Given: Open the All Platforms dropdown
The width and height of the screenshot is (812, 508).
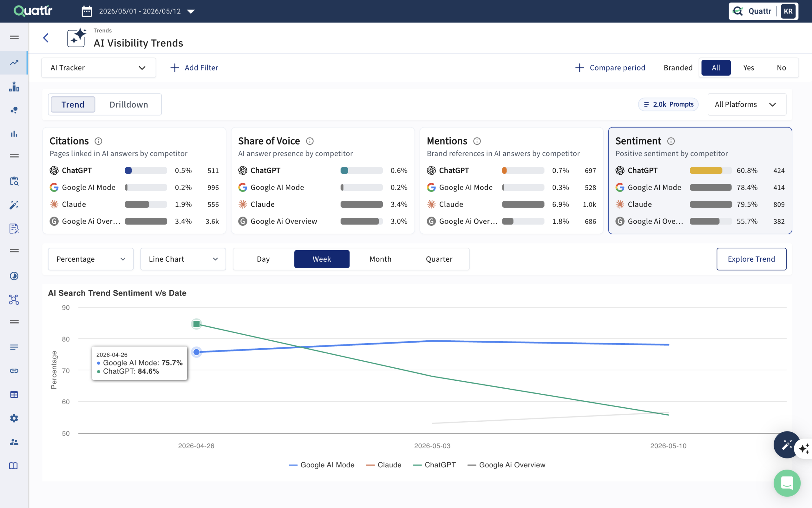Looking at the screenshot, I should point(747,104).
